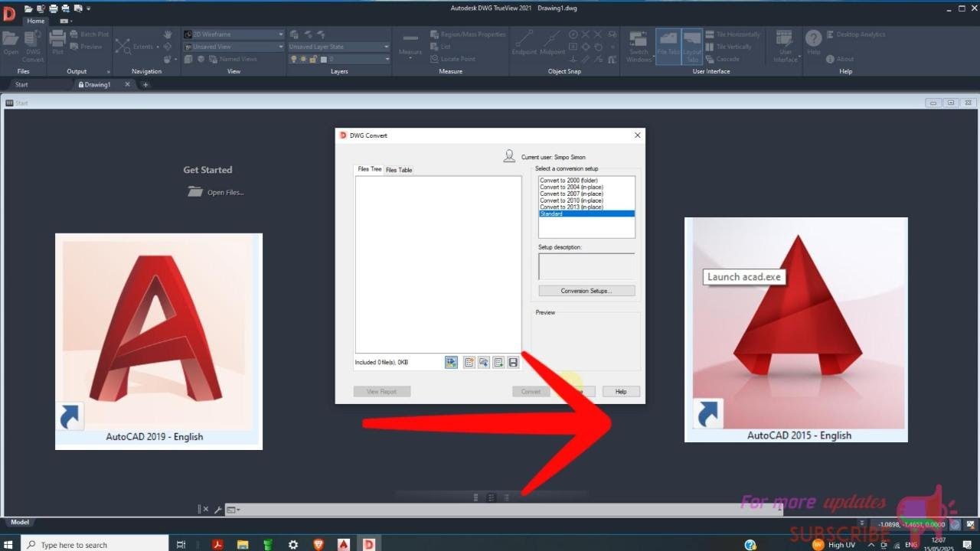Toggle the Layout Tabs button
The image size is (980, 551).
tap(692, 47)
